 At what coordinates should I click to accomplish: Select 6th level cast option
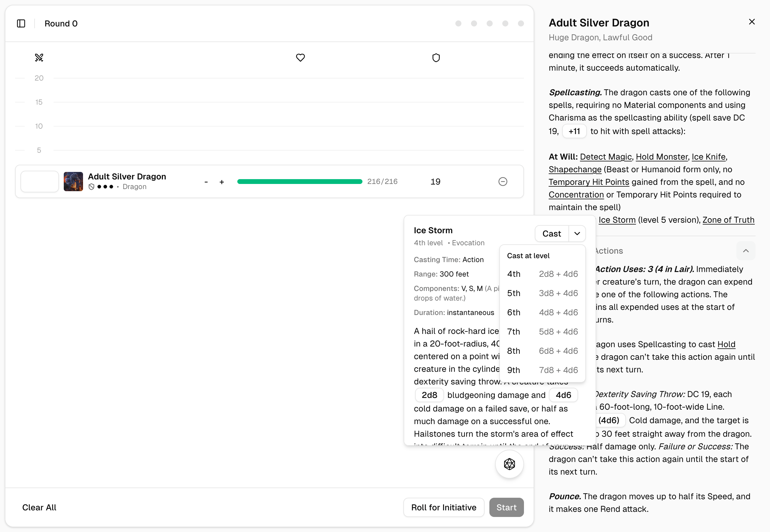(542, 312)
